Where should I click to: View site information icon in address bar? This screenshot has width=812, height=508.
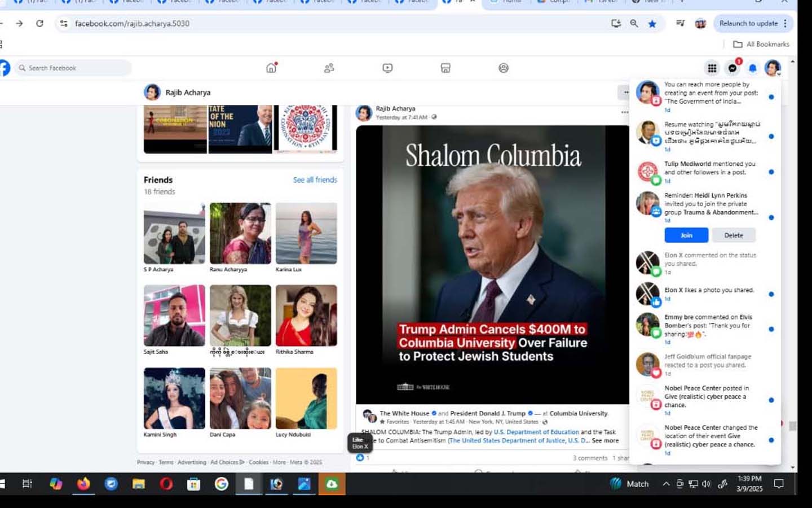[64, 23]
